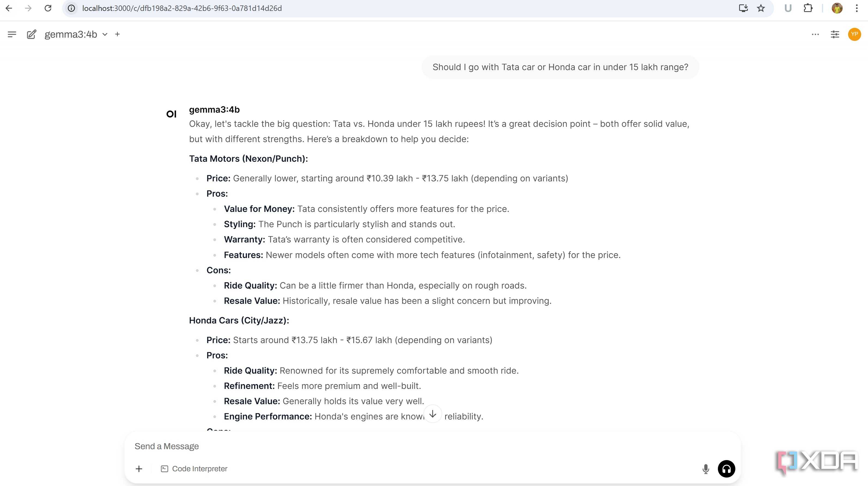
Task: Go back to the previous page
Action: tap(9, 8)
